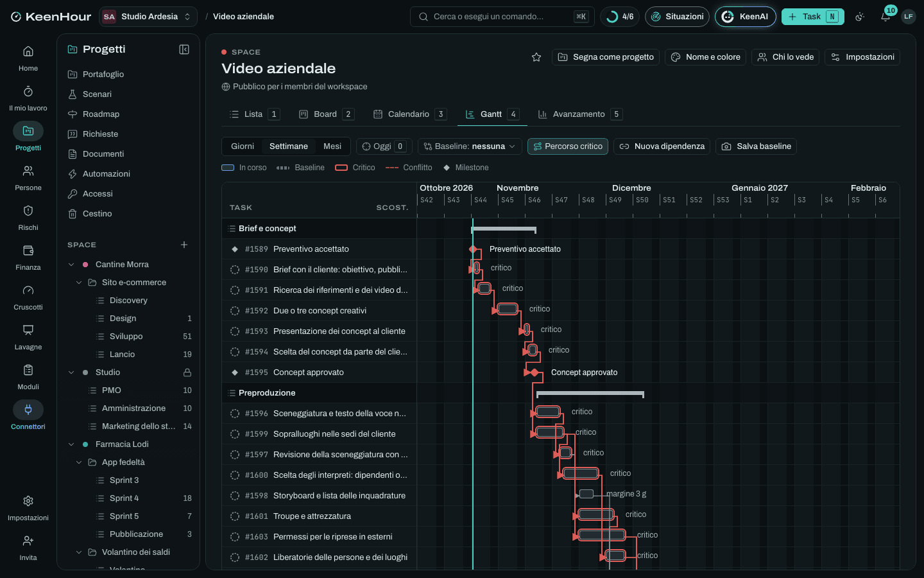This screenshot has height=578, width=924.
Task: Collapse the Sito e-commerce folder
Action: 79,283
